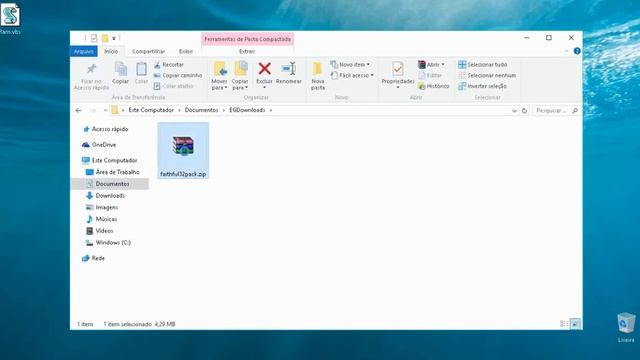Open the Abrir dropdown in ribbon
The width and height of the screenshot is (640, 360).
coord(431,64)
